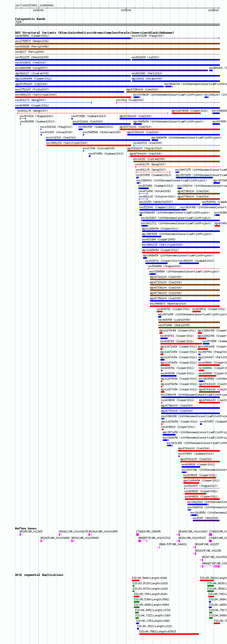Select variant esv1003295 (Pang2010)
The height and width of the screenshot is (644, 227).
tap(147, 36)
